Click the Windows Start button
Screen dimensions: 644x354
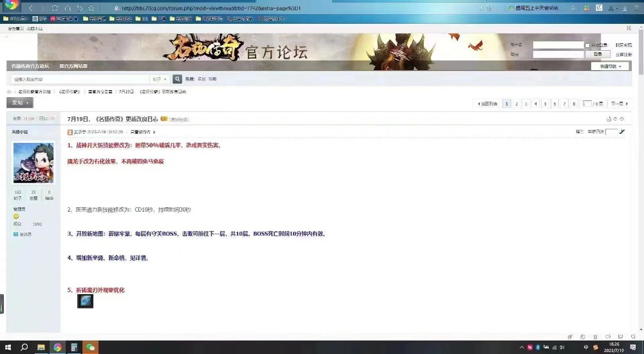click(x=7, y=348)
